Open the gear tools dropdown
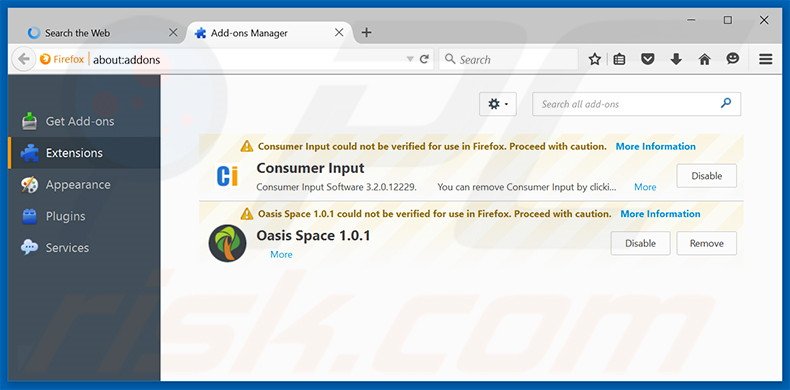The width and height of the screenshot is (790, 390). tap(498, 104)
